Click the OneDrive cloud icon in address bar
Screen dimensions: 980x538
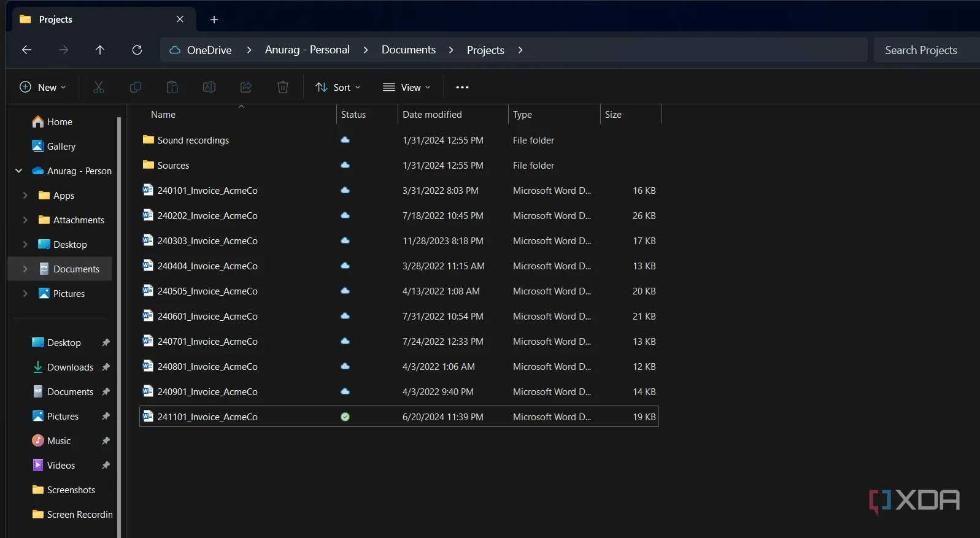pyautogui.click(x=175, y=50)
